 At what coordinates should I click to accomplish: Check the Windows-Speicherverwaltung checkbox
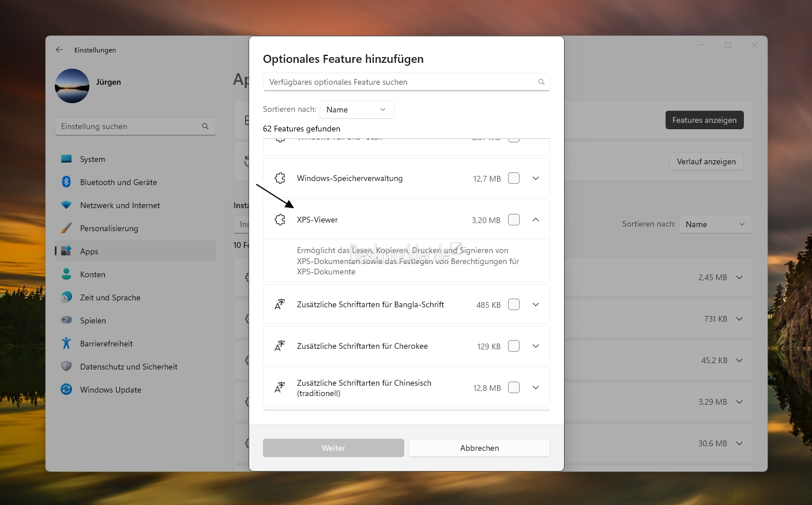click(514, 178)
